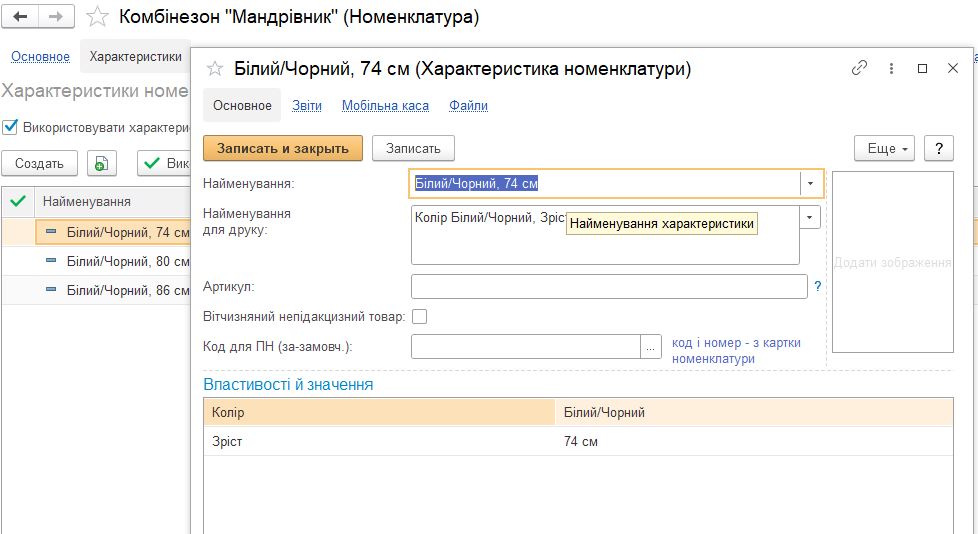Image resolution: width=978 pixels, height=534 pixels.
Task: Click the Артикул input field
Action: click(609, 287)
